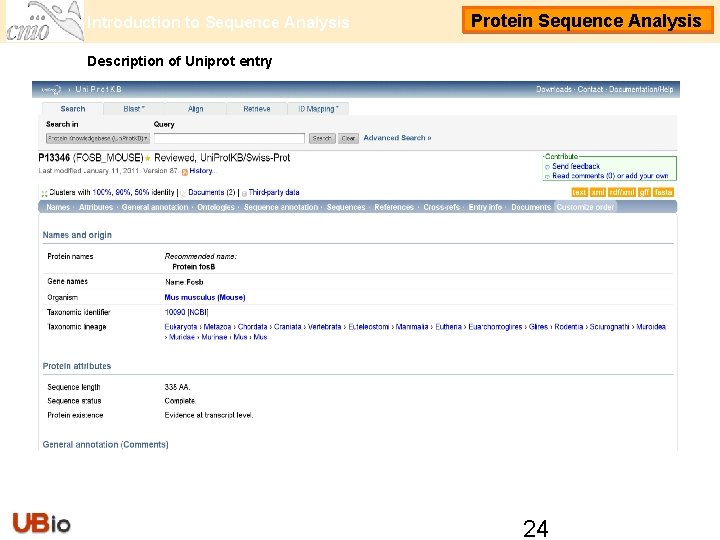This screenshot has height=540, width=720.
Task: Click the Send feedback bullet icon
Action: pyautogui.click(x=547, y=167)
